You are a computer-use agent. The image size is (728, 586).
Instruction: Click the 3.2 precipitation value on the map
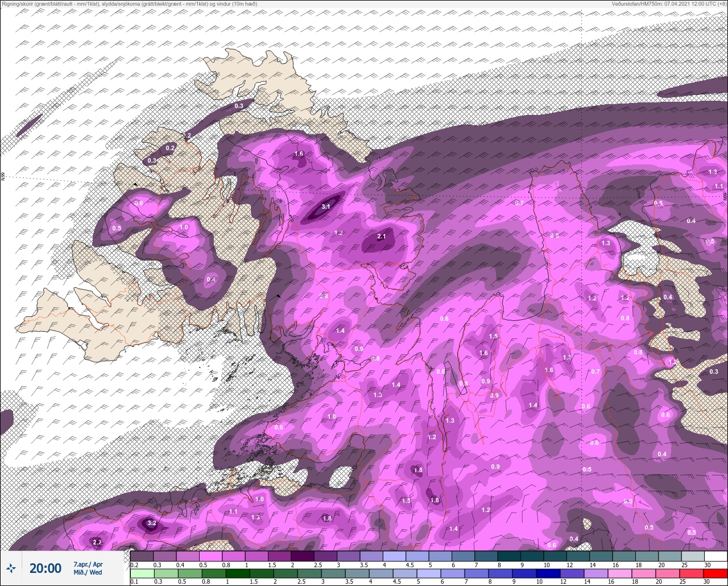click(x=151, y=523)
